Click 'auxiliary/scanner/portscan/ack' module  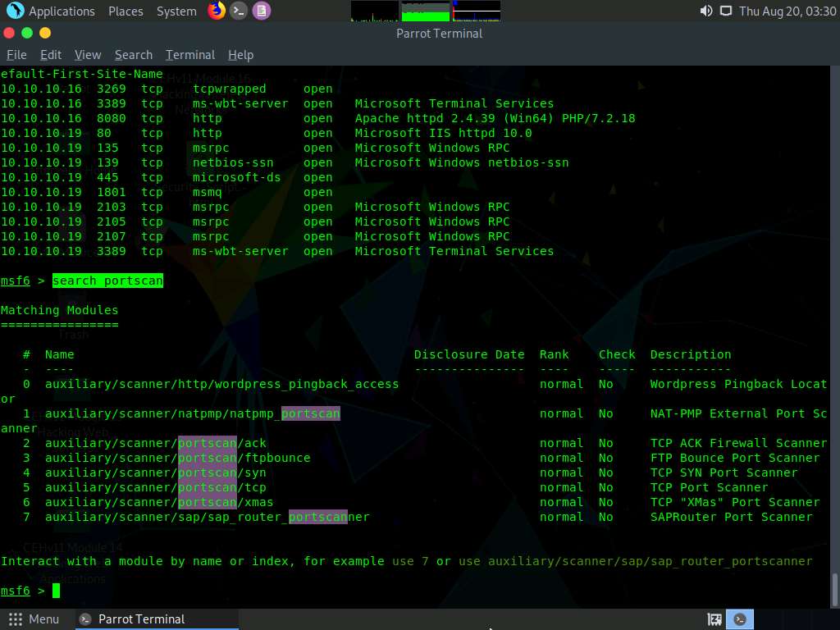pos(155,443)
